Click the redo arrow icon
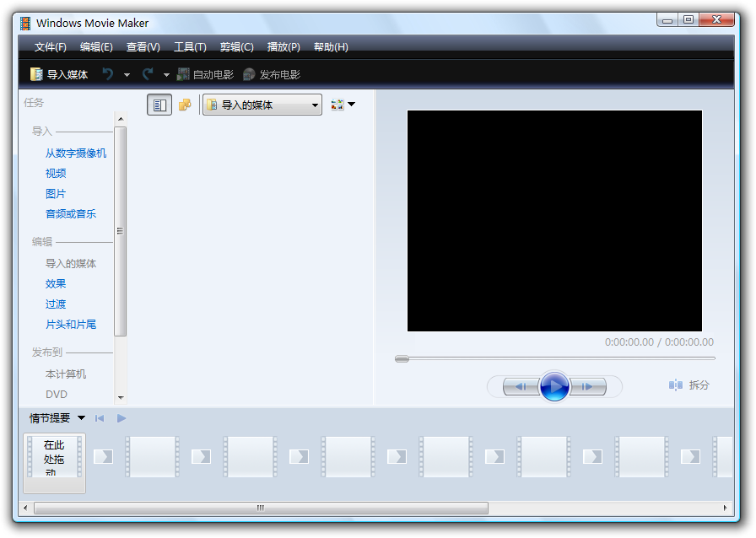 point(148,74)
